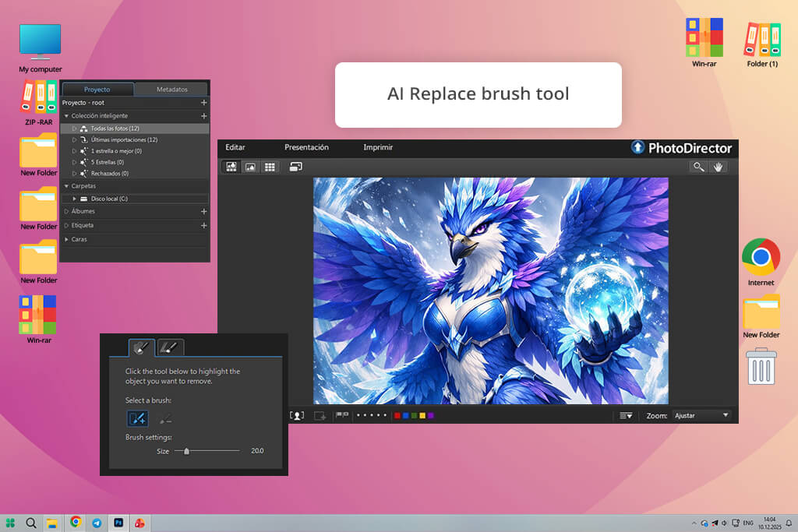Select the hand pan tool
The height and width of the screenshot is (532, 798).
pyautogui.click(x=718, y=167)
